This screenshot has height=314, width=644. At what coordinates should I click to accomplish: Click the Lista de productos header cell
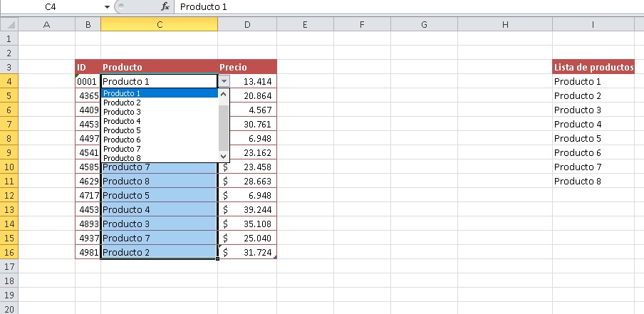(x=593, y=68)
